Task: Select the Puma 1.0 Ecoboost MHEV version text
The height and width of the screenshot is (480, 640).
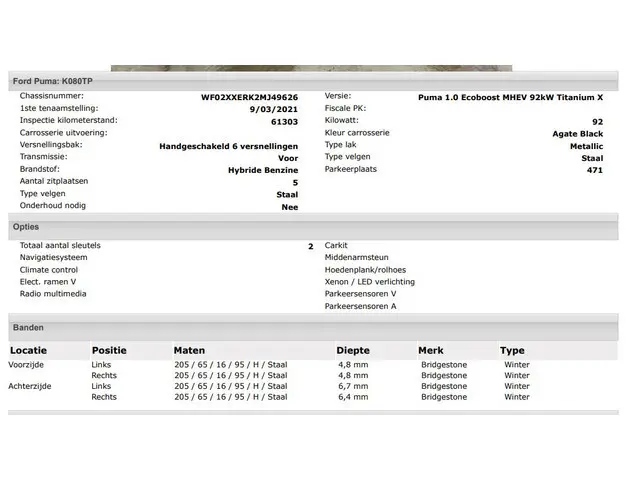Action: click(x=510, y=98)
